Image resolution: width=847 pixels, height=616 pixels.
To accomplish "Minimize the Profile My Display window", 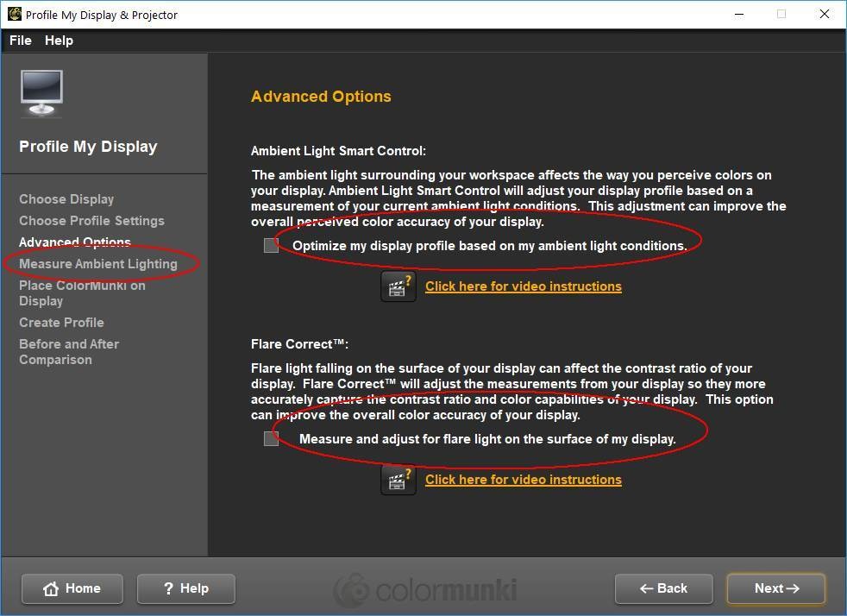I will 739,14.
